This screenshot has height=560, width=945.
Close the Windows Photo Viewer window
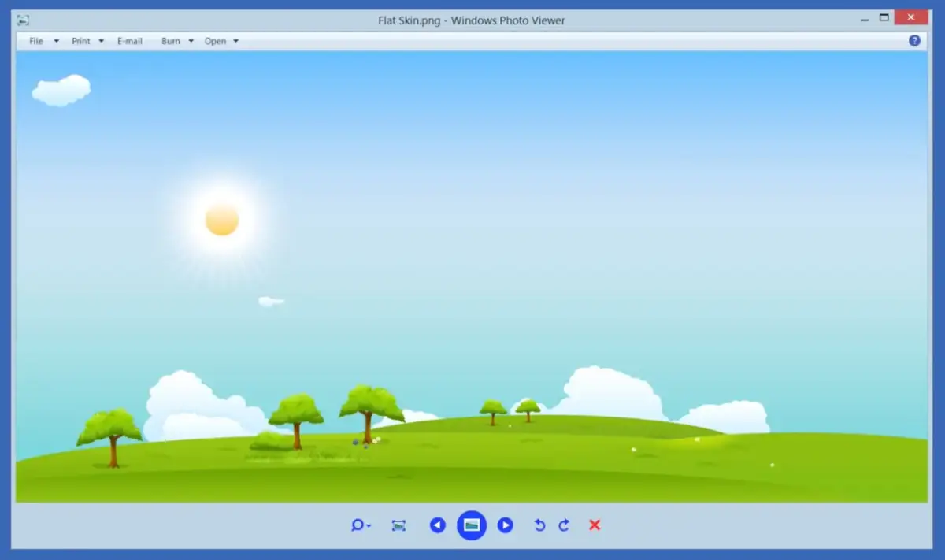(x=911, y=17)
